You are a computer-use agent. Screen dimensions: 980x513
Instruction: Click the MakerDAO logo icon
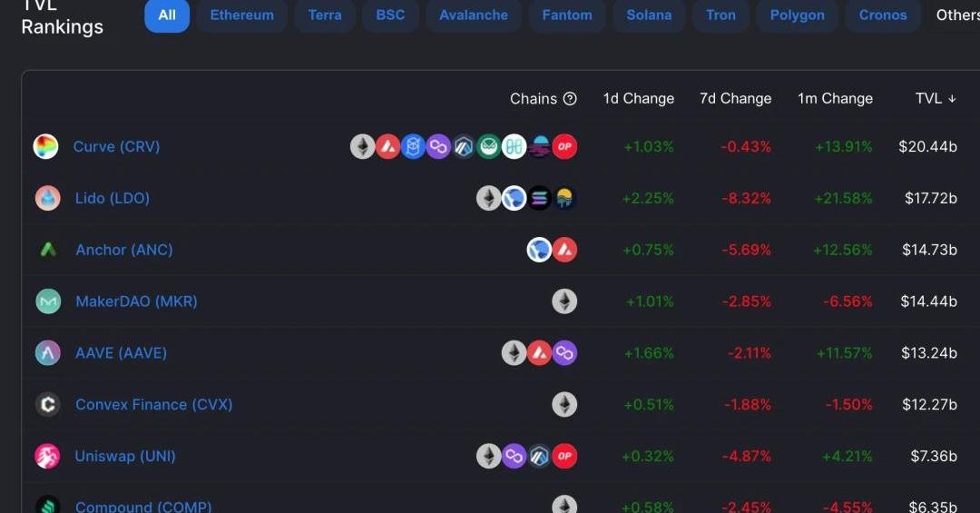[48, 301]
